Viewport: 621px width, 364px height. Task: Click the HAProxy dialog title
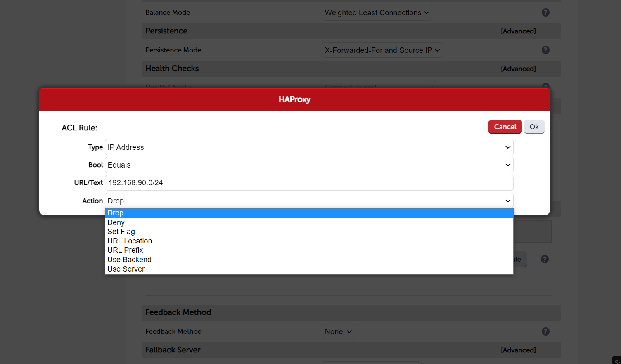294,99
